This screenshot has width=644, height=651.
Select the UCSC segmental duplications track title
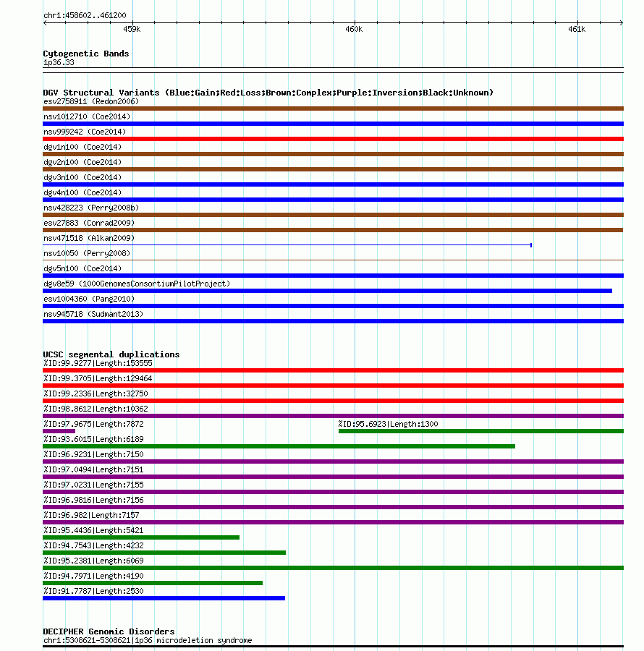(x=111, y=354)
